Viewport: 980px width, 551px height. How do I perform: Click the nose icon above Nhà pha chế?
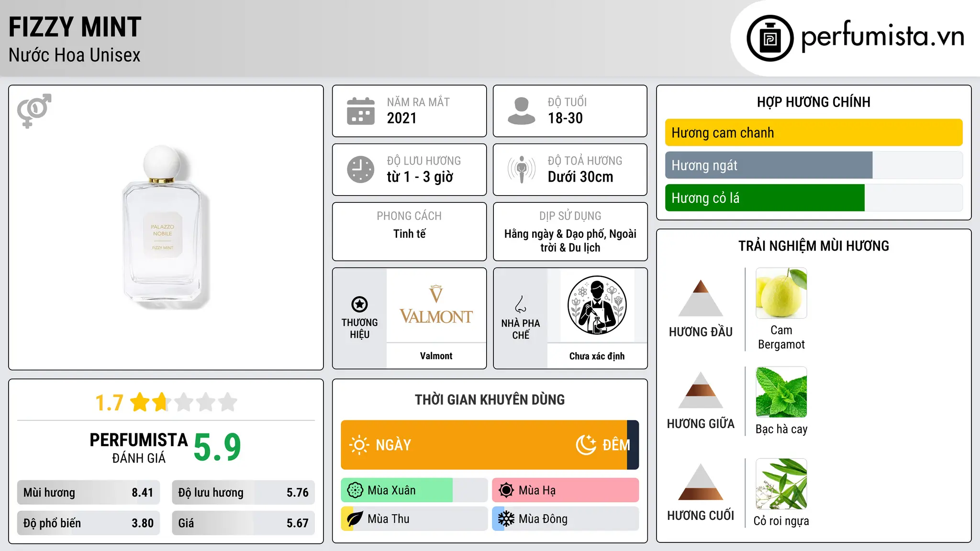pos(521,304)
